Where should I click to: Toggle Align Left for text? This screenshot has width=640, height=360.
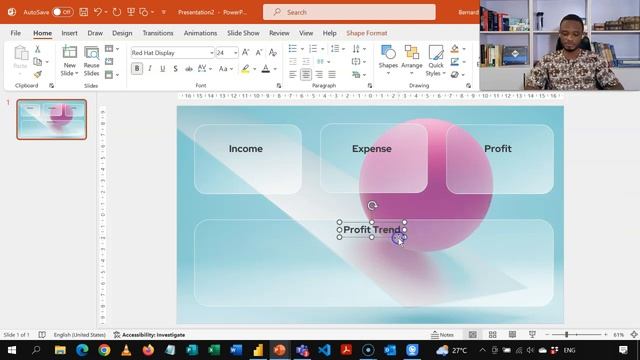tap(293, 74)
